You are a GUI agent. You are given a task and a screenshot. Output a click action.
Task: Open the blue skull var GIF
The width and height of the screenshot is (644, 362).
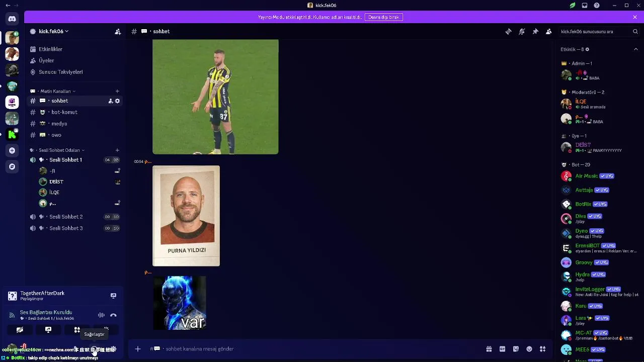(180, 303)
